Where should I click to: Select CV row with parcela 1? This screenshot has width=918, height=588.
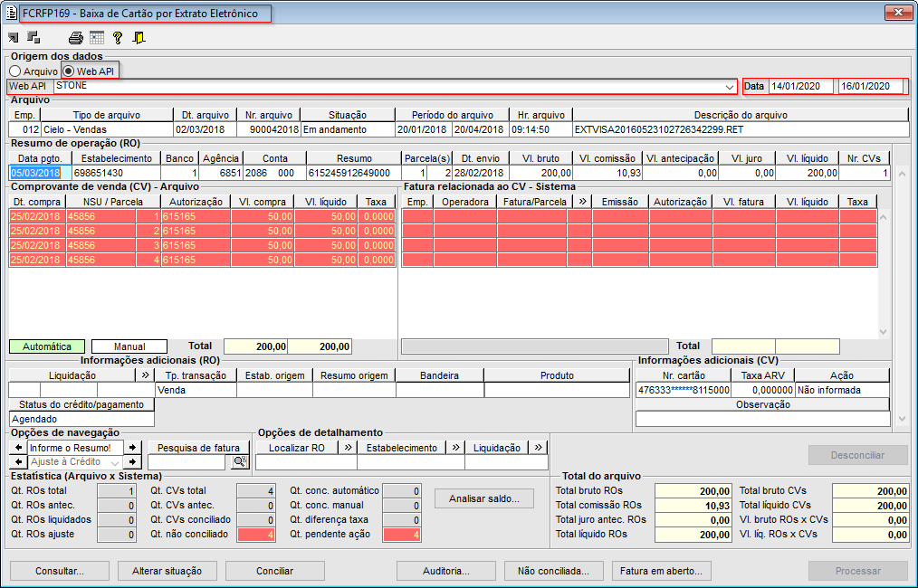click(x=203, y=216)
